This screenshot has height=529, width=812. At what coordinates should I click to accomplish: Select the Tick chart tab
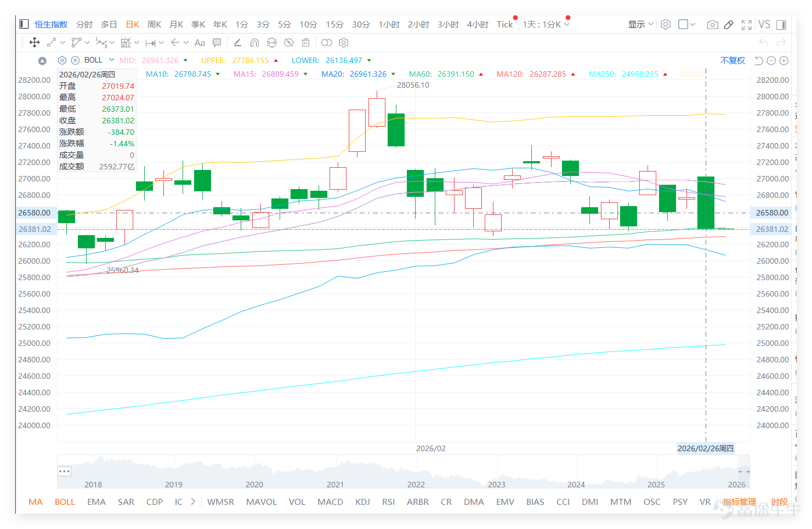tap(504, 24)
